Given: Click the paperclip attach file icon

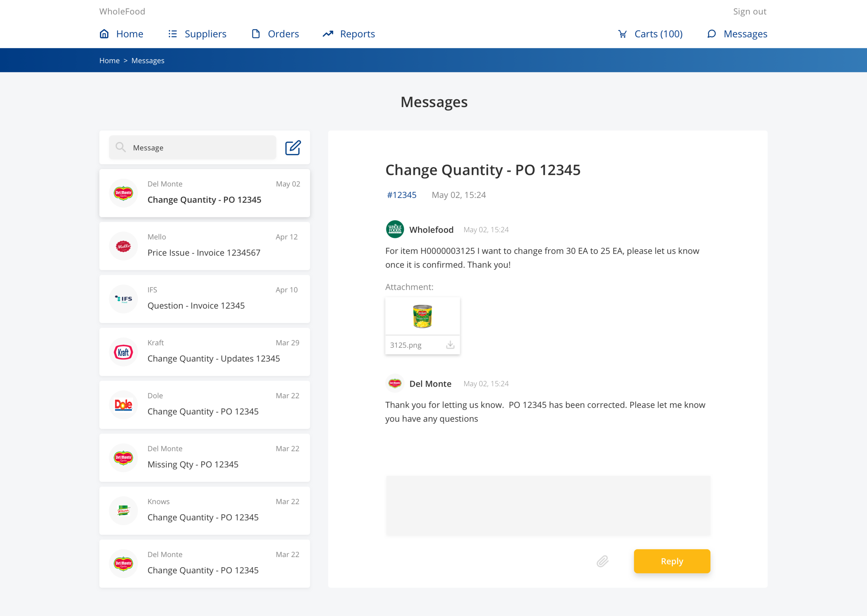Looking at the screenshot, I should tap(602, 561).
